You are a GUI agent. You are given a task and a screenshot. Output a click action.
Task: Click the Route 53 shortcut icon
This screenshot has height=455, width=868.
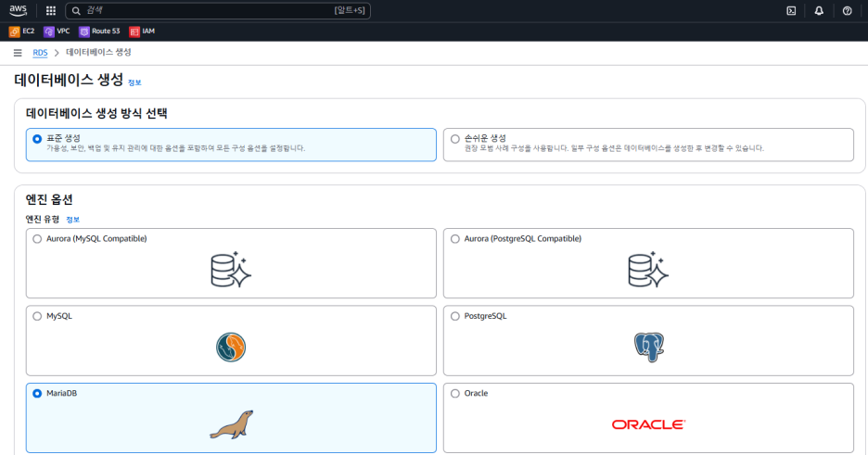coord(84,32)
